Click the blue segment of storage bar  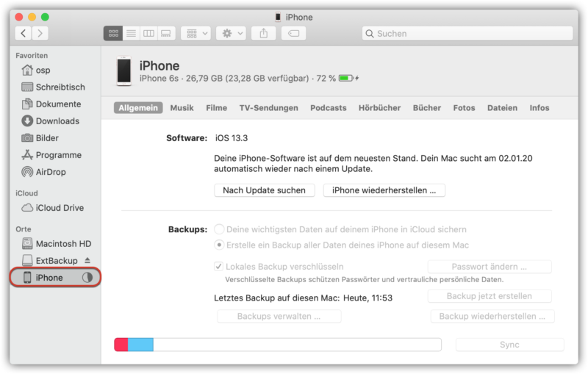click(x=140, y=345)
